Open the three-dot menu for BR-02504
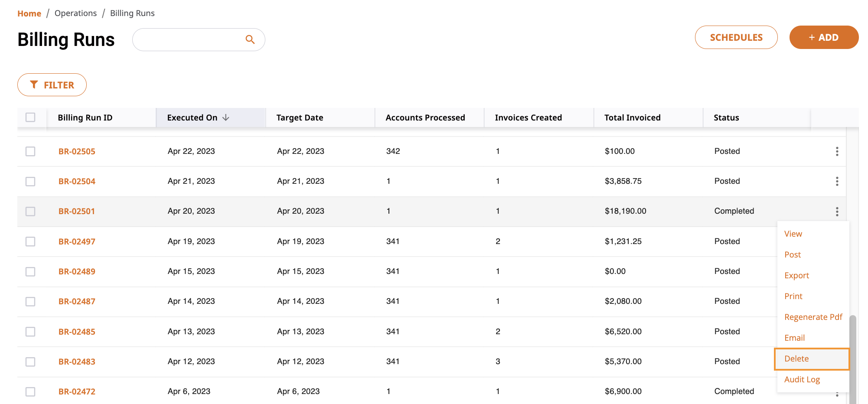868x404 pixels. click(837, 181)
